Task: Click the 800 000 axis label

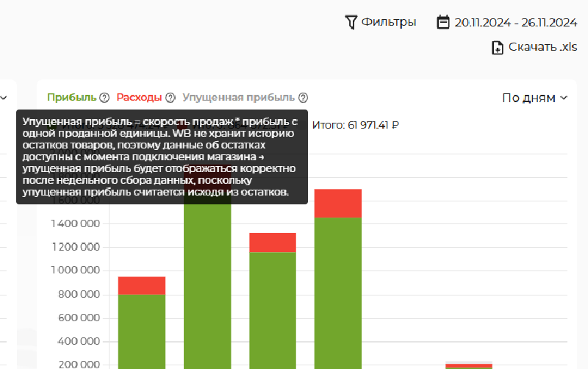Action: coord(79,294)
